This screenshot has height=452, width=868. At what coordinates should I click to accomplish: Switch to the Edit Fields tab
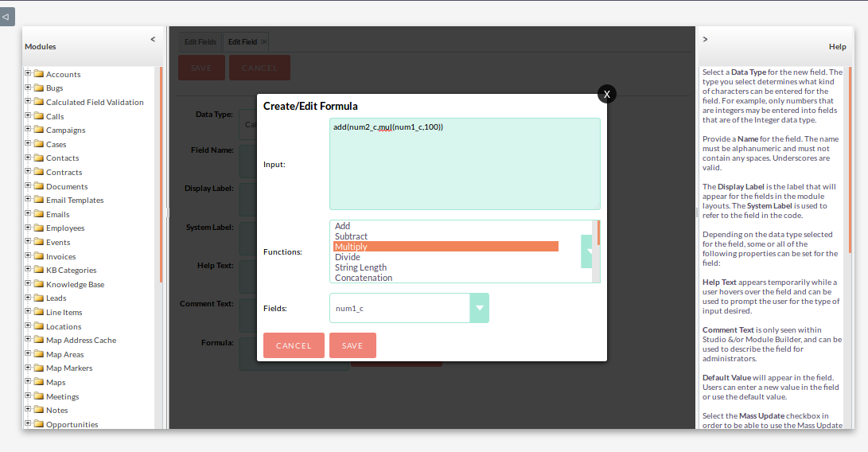pos(200,41)
